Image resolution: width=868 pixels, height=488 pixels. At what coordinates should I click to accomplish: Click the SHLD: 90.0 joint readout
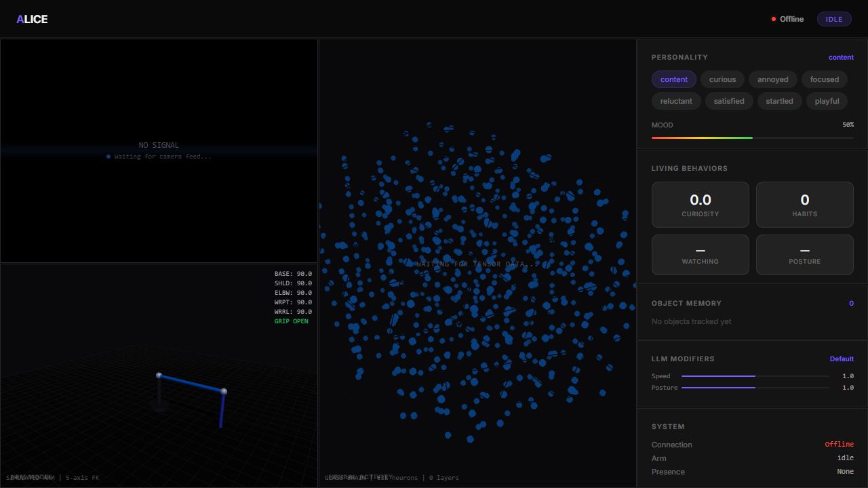coord(293,283)
